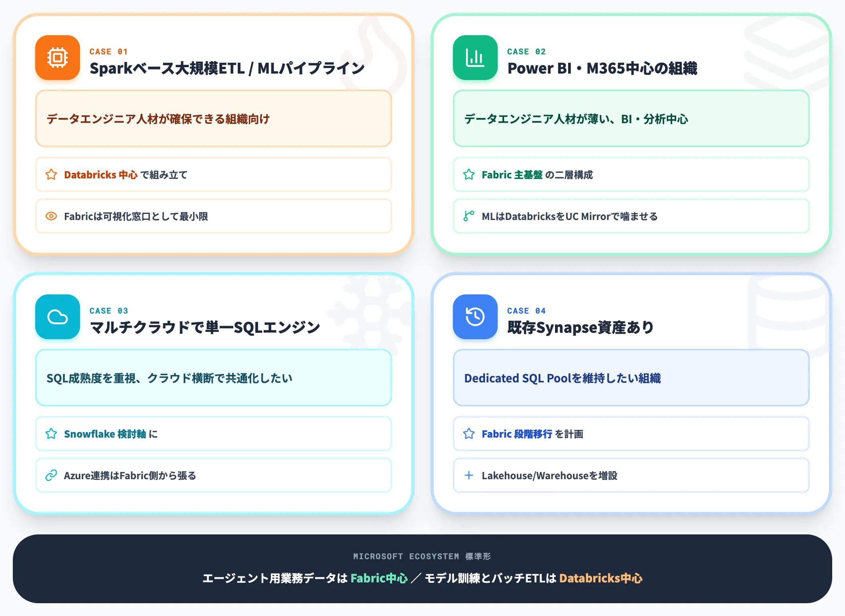
Task: Click the row Fabric 段階移行 を計画
Action: click(631, 434)
